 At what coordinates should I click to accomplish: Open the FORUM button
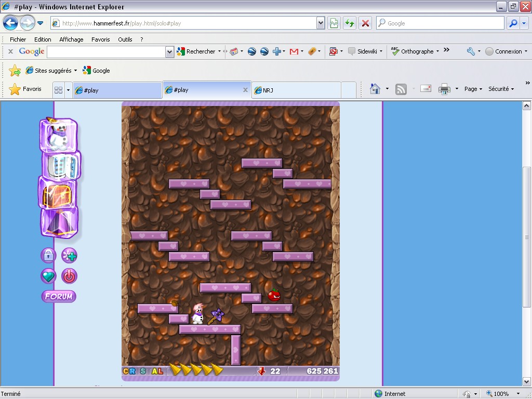point(59,296)
